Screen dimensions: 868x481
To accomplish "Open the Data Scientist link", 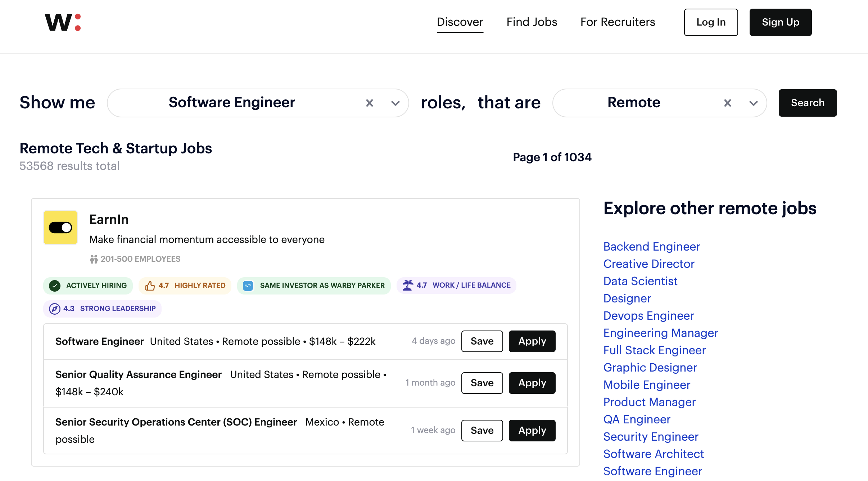I will point(640,281).
